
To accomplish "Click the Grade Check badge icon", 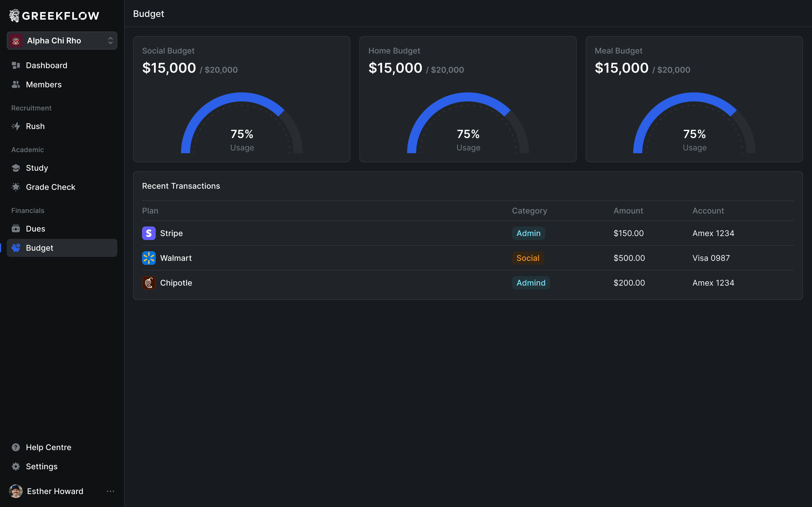I will point(16,187).
